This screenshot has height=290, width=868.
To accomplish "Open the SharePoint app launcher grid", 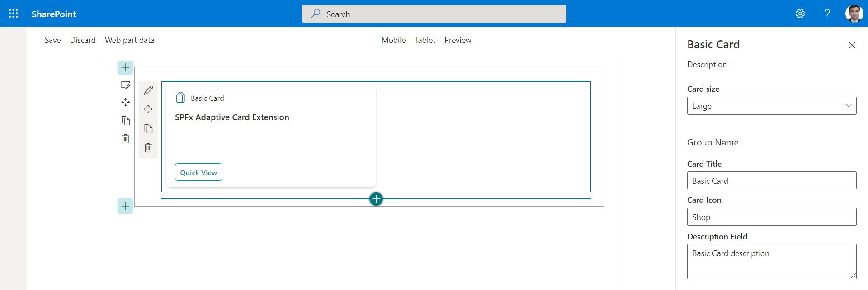I will point(14,14).
